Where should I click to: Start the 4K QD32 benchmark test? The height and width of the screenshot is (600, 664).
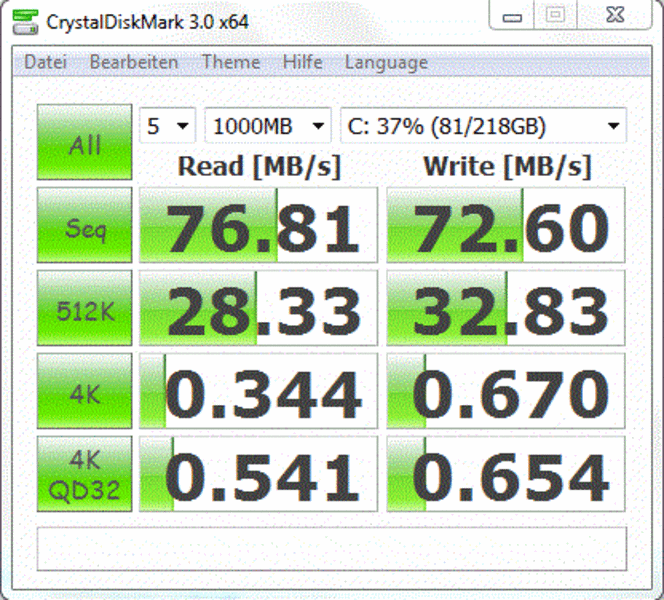click(84, 474)
